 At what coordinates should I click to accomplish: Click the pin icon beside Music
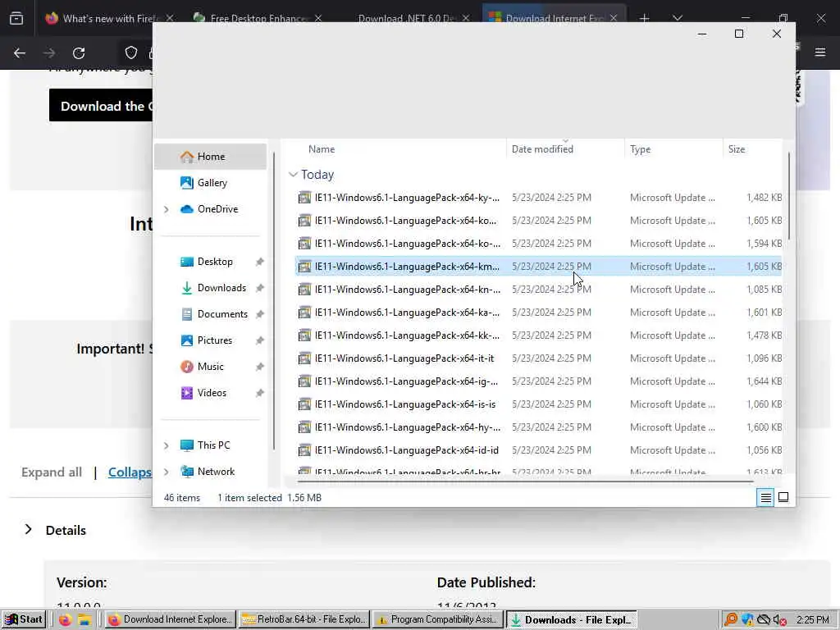pos(260,367)
